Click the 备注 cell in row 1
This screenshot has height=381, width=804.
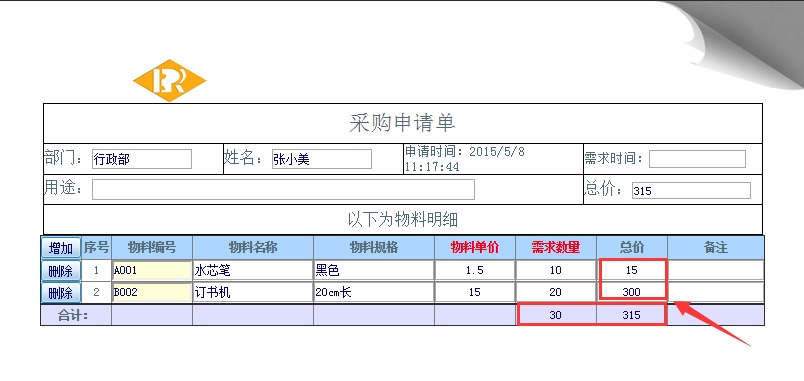pos(716,270)
